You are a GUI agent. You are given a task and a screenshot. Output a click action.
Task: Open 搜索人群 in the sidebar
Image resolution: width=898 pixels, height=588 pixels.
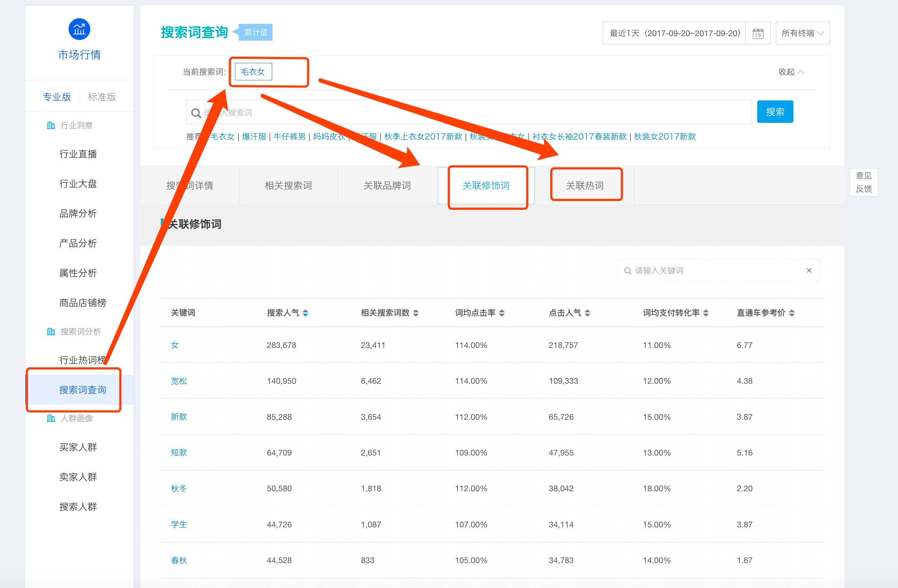pos(78,507)
